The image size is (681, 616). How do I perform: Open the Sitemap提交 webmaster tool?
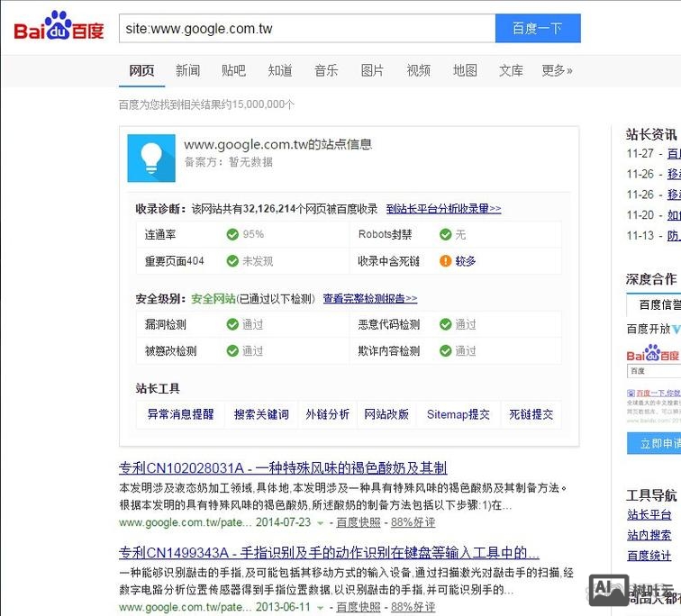click(459, 414)
